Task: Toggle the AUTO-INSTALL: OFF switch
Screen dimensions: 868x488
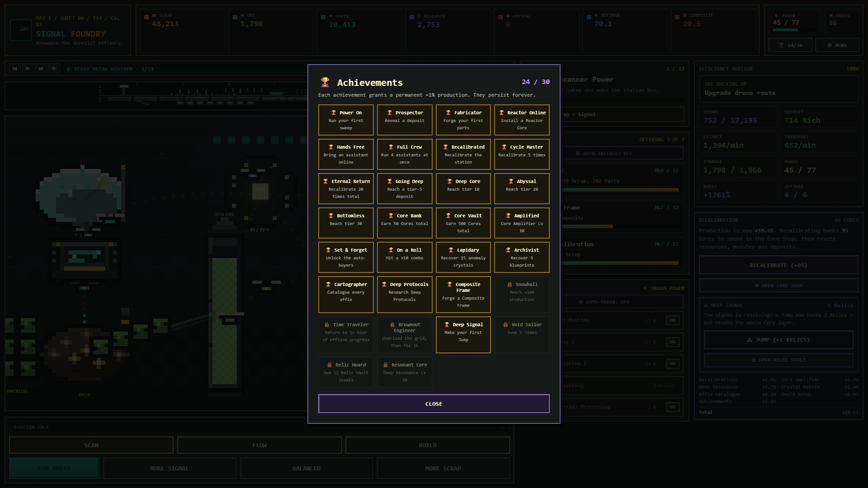Action: coord(607,153)
